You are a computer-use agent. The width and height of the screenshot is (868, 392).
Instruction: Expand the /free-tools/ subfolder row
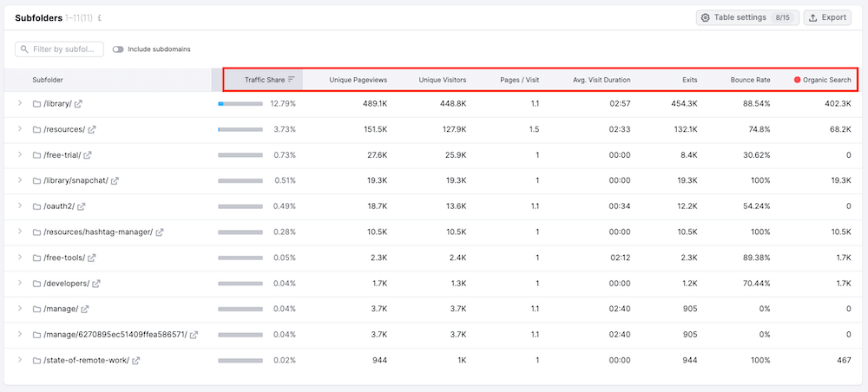click(x=19, y=258)
